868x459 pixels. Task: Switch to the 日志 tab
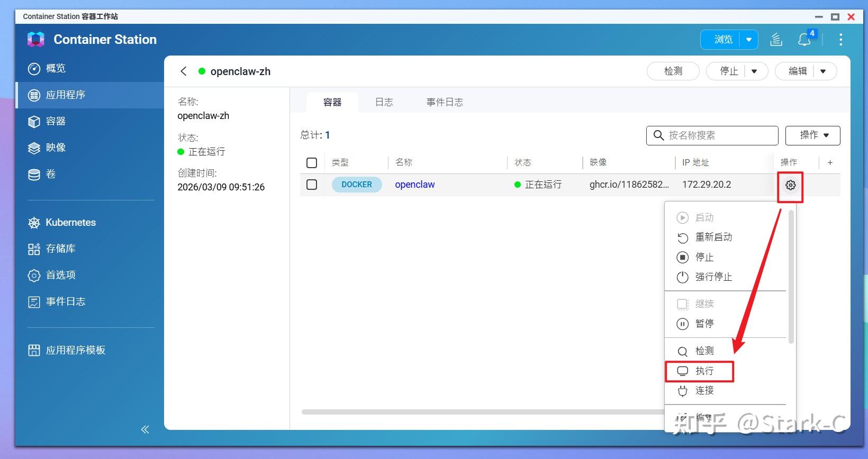click(x=384, y=103)
